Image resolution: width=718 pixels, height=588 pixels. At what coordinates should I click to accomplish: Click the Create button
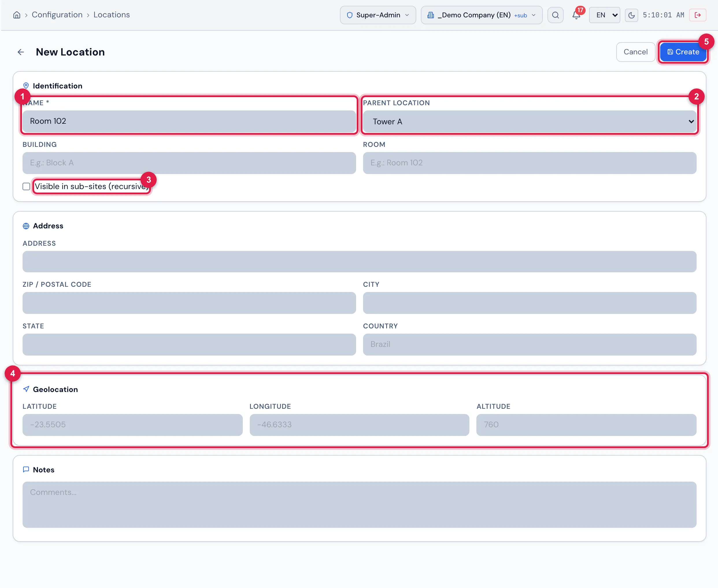pos(683,52)
